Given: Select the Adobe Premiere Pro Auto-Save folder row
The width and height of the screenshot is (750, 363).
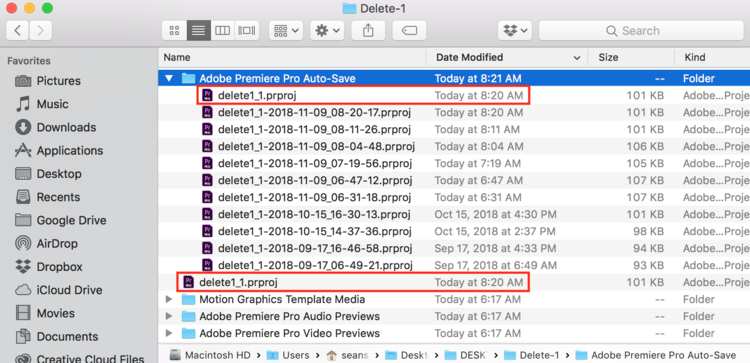Looking at the screenshot, I should tap(454, 78).
